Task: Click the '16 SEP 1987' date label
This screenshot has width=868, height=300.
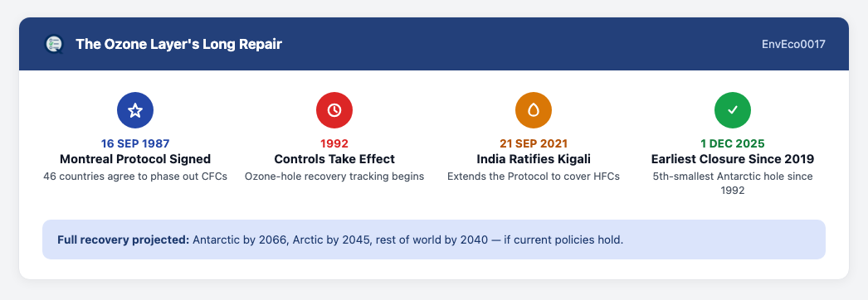Action: click(x=135, y=143)
